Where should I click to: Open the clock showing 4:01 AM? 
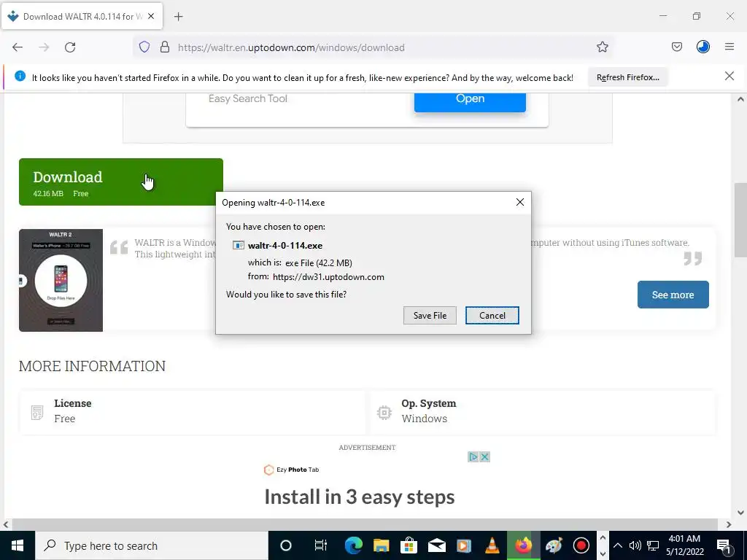coord(684,545)
